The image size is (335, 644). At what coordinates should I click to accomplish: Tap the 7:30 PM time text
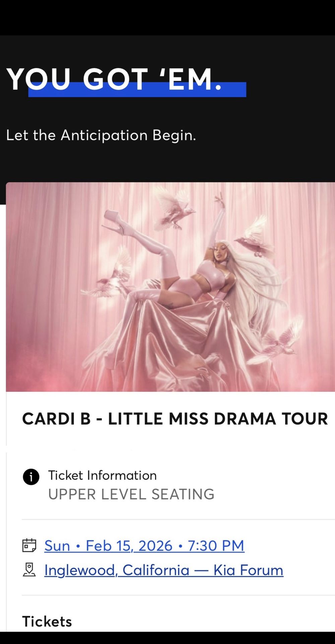[x=216, y=546]
